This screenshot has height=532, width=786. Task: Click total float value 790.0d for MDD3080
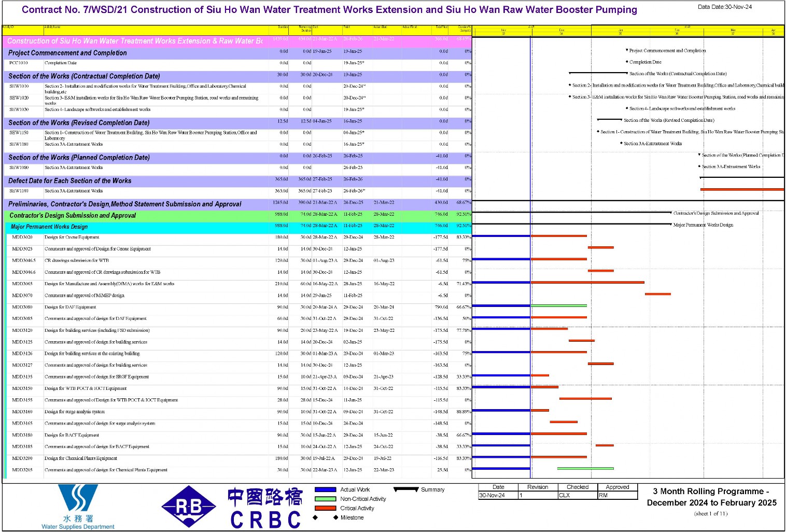pyautogui.click(x=441, y=307)
